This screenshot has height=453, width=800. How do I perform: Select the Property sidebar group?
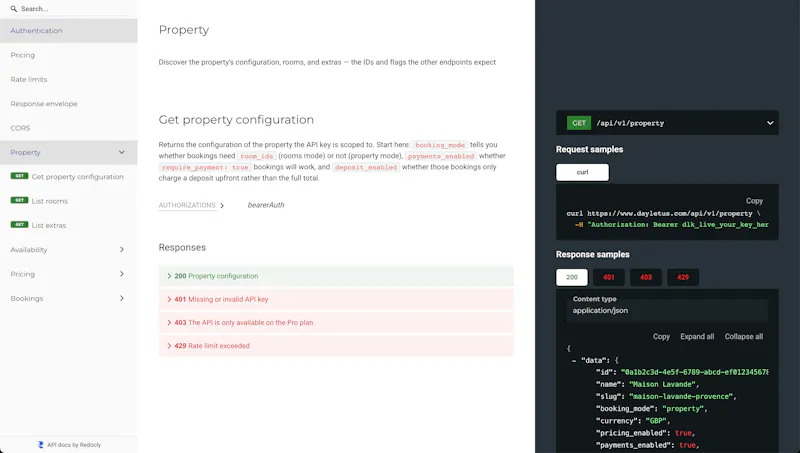pyautogui.click(x=68, y=152)
